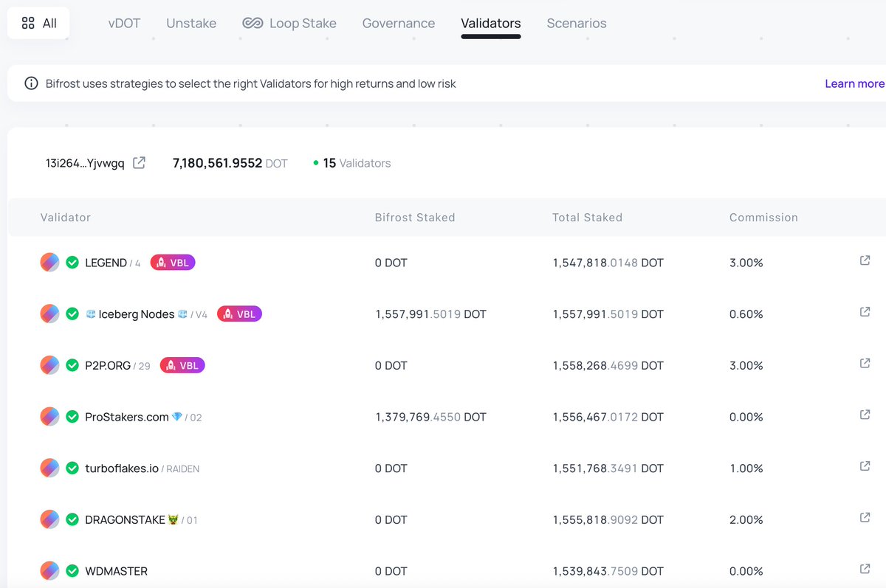
Task: Click WDMASTER's green verified checkmark
Action: click(72, 571)
